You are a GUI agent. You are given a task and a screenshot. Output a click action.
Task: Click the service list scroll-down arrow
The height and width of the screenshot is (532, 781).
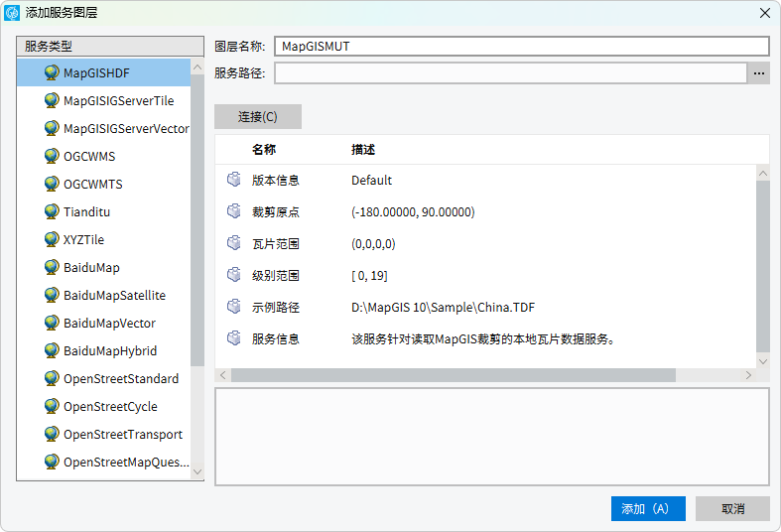[x=197, y=471]
